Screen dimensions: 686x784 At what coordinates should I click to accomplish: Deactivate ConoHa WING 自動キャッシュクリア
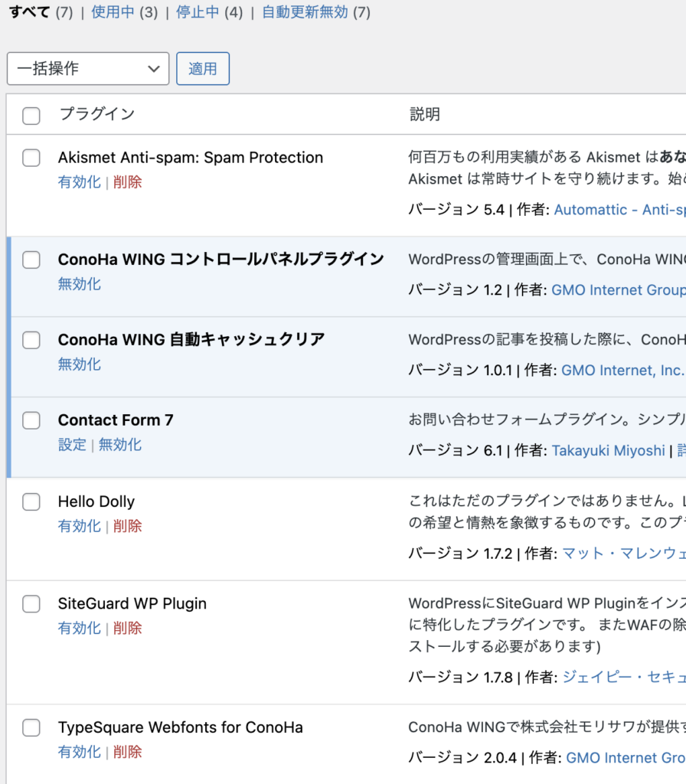click(80, 364)
